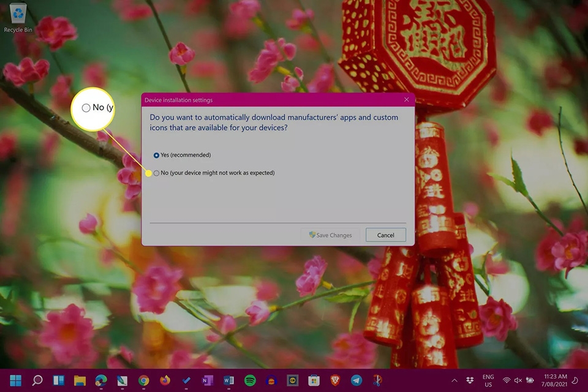Click the Save Changes button
588x392 pixels.
[330, 235]
